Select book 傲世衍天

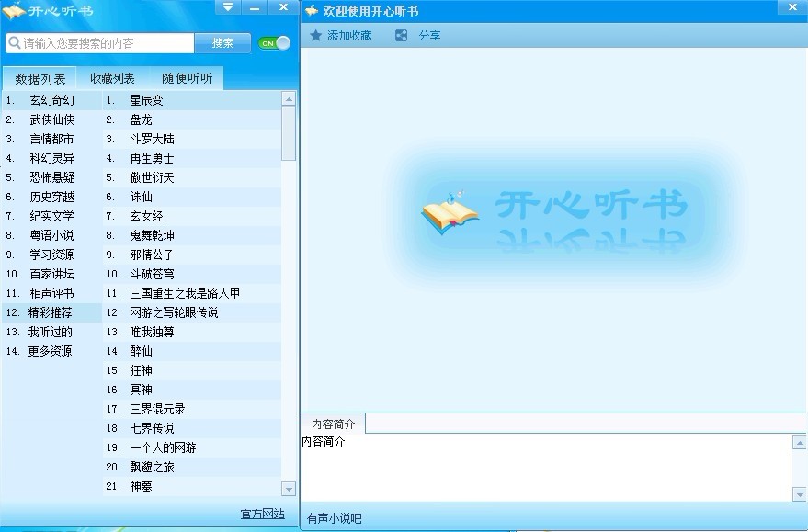192,177
